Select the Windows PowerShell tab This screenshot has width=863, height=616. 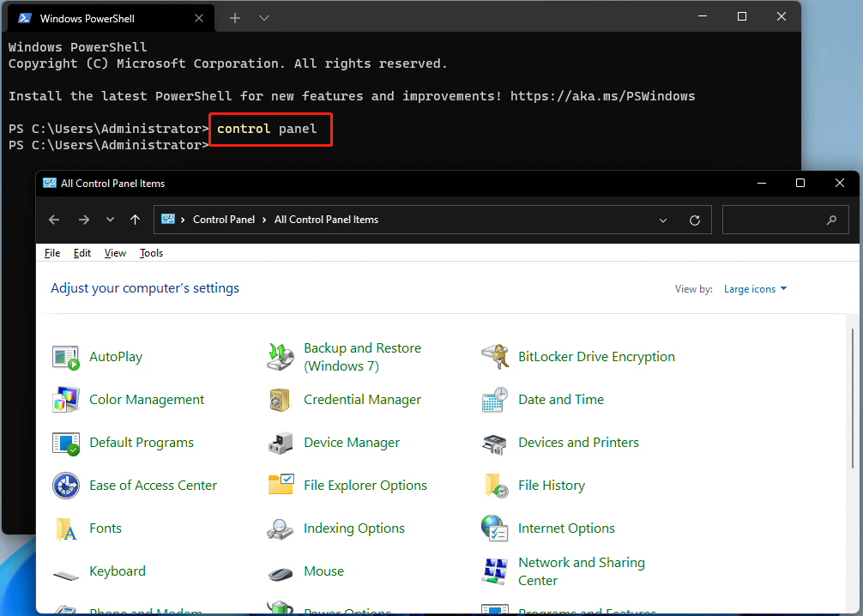tap(112, 18)
